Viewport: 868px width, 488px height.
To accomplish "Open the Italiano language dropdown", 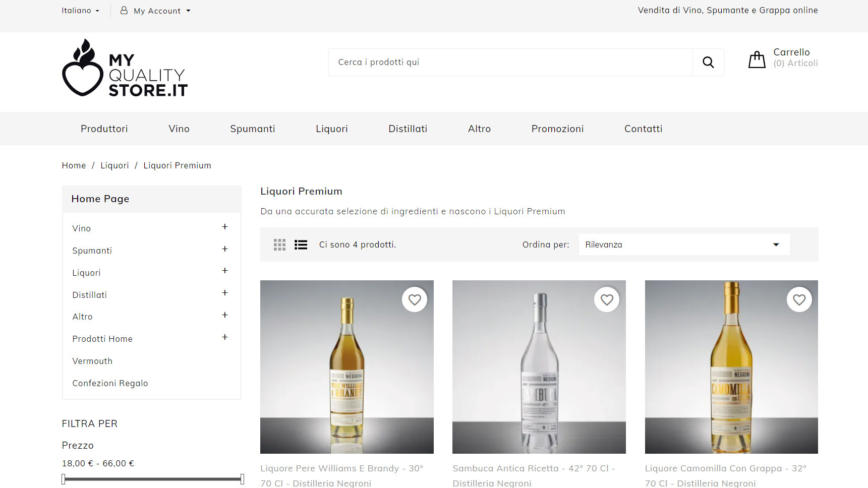I will (80, 11).
